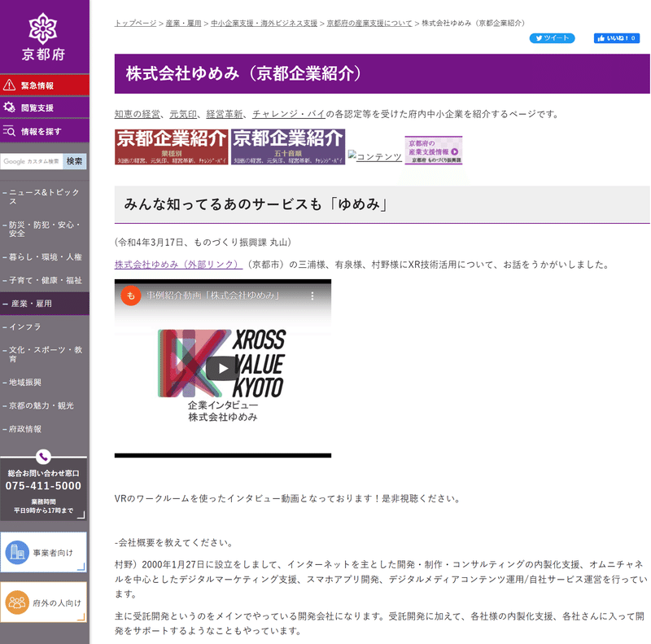This screenshot has height=644, width=651.
Task: Open the 産業・雇用 breadcrumb link
Action: 184,24
